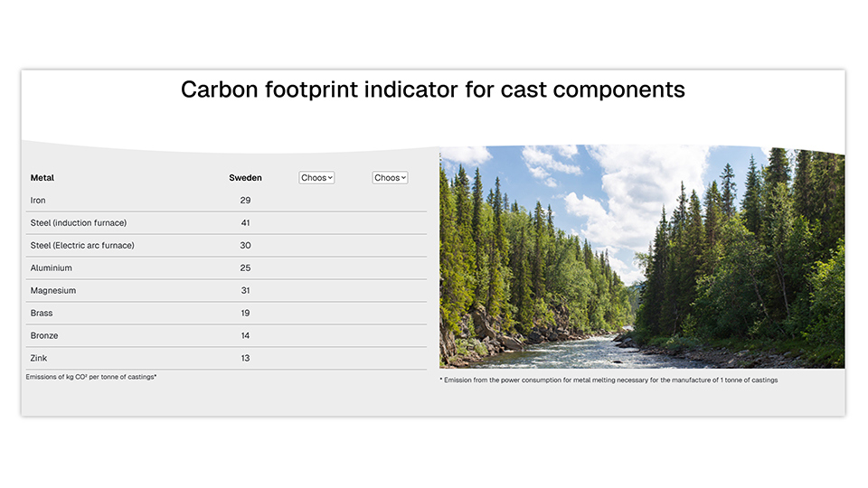Click the Aluminium row label

pos(52,268)
